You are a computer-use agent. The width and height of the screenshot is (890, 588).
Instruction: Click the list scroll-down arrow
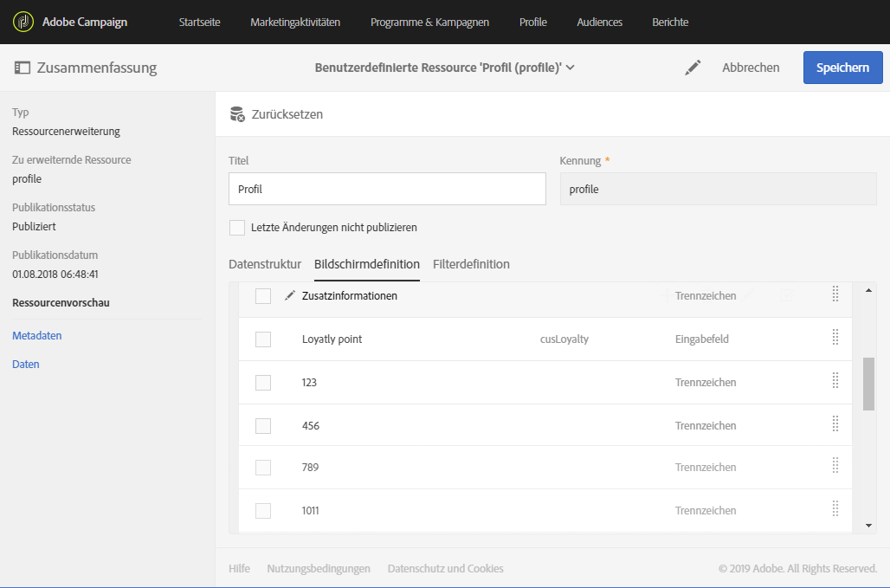868,525
